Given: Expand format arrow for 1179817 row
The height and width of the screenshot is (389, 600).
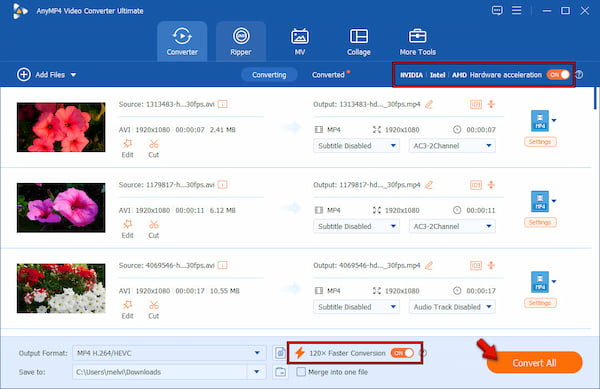Looking at the screenshot, I should 554,201.
